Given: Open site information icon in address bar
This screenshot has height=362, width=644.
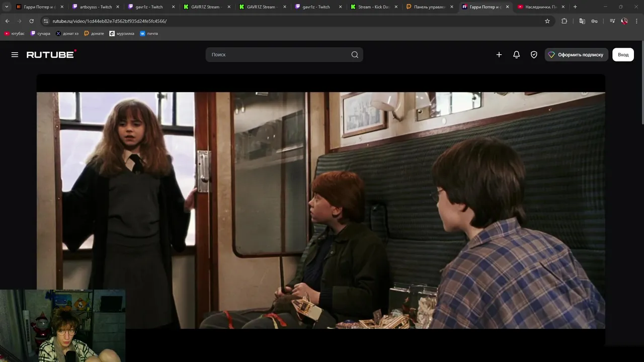Looking at the screenshot, I should (x=46, y=21).
